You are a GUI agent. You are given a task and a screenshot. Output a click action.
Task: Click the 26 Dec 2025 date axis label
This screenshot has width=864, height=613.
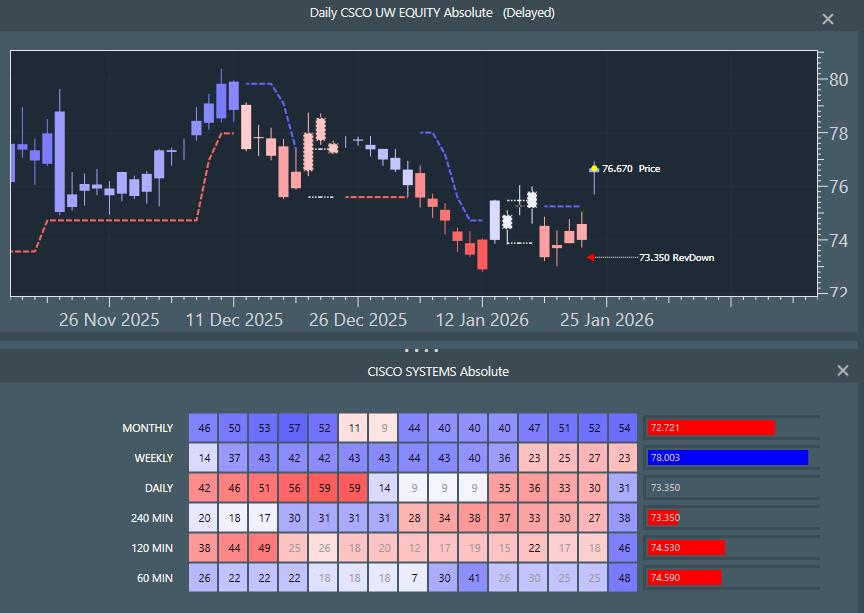tap(358, 320)
